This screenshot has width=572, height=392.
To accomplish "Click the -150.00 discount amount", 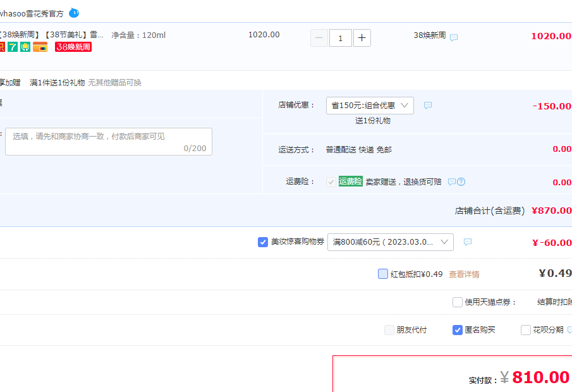I will click(552, 106).
